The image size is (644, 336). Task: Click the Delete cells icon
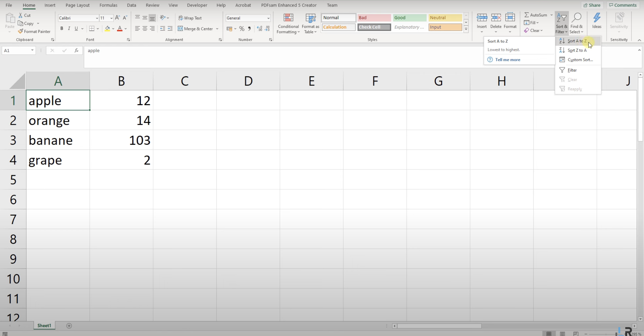click(x=496, y=18)
